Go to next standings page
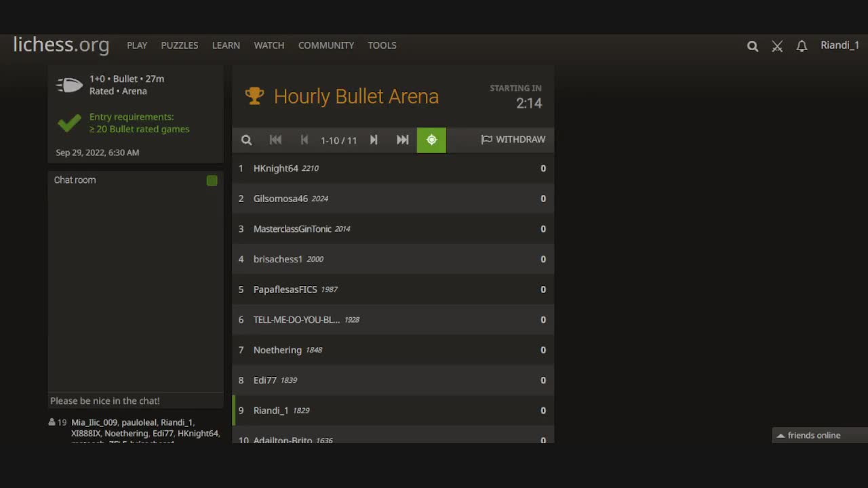Image resolution: width=868 pixels, height=488 pixels. (374, 140)
